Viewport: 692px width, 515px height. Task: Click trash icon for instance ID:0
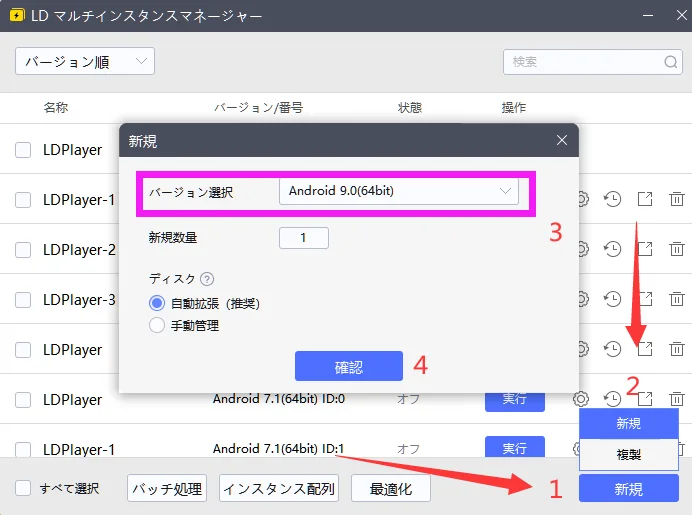pyautogui.click(x=677, y=399)
